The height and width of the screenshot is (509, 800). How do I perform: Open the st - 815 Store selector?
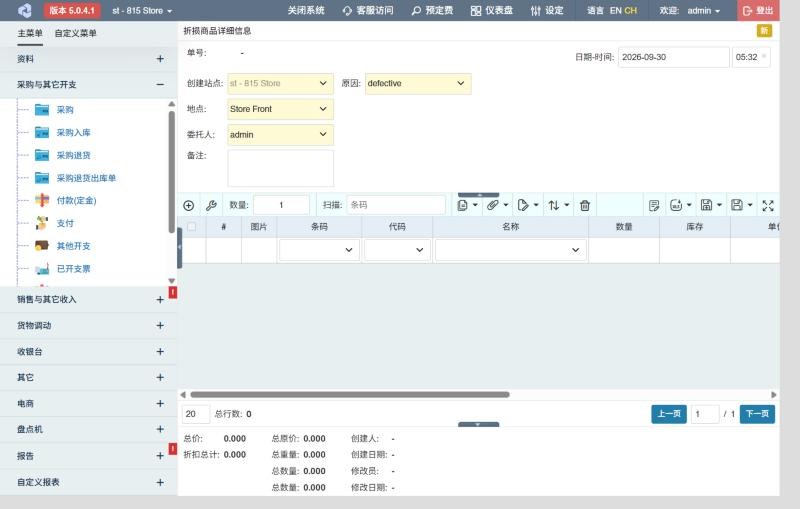pyautogui.click(x=142, y=10)
